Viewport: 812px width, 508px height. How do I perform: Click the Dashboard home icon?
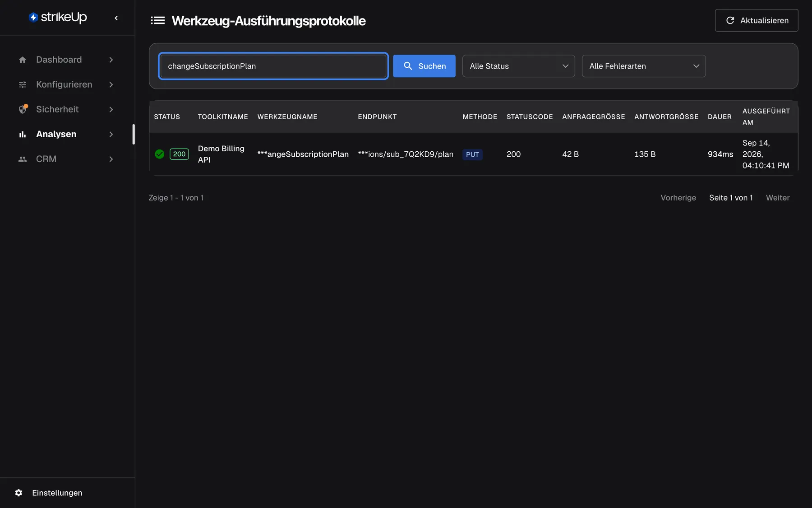point(23,60)
